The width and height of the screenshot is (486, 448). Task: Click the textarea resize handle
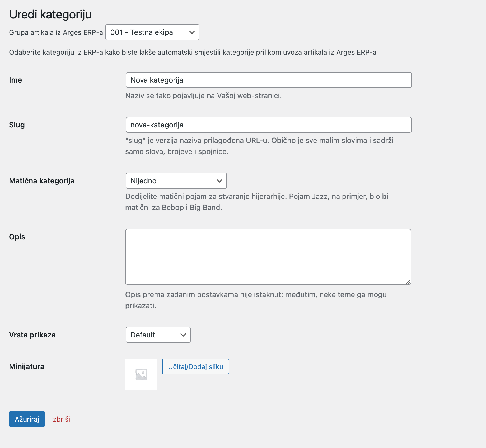click(x=408, y=281)
